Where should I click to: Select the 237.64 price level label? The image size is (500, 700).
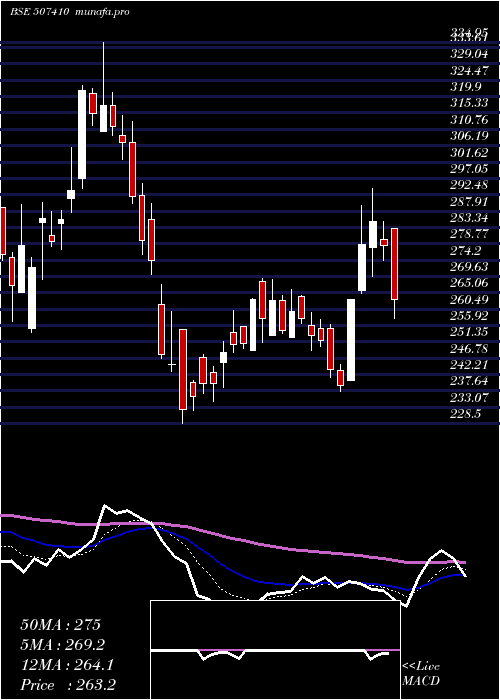pyautogui.click(x=469, y=381)
